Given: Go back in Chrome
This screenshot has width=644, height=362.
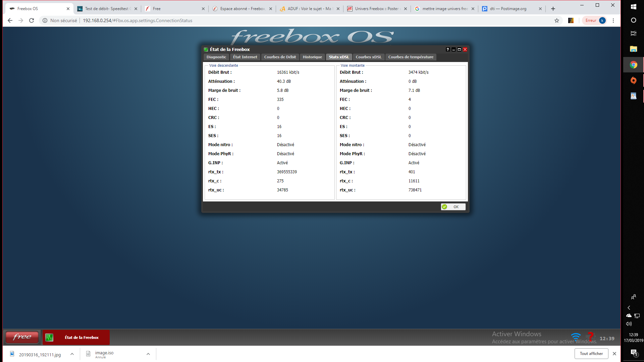Looking at the screenshot, I should point(10,20).
